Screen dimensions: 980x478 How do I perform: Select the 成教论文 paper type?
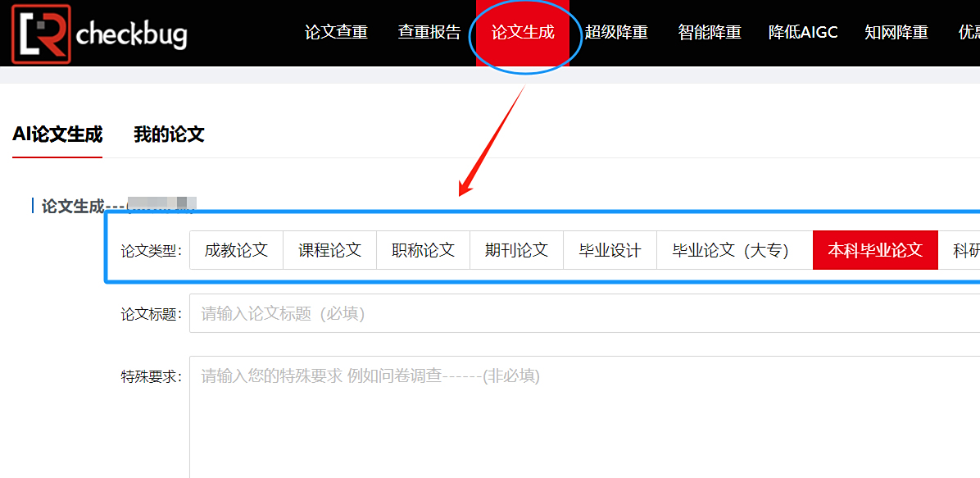(236, 250)
